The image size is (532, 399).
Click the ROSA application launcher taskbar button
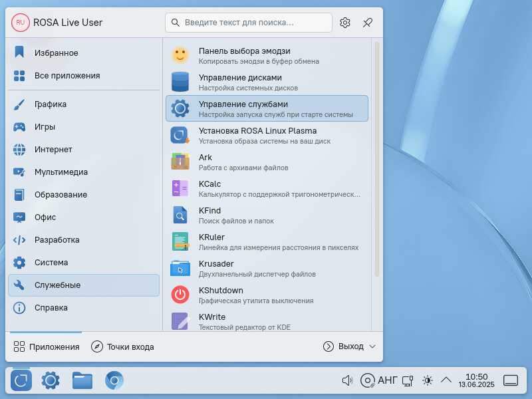(x=21, y=380)
